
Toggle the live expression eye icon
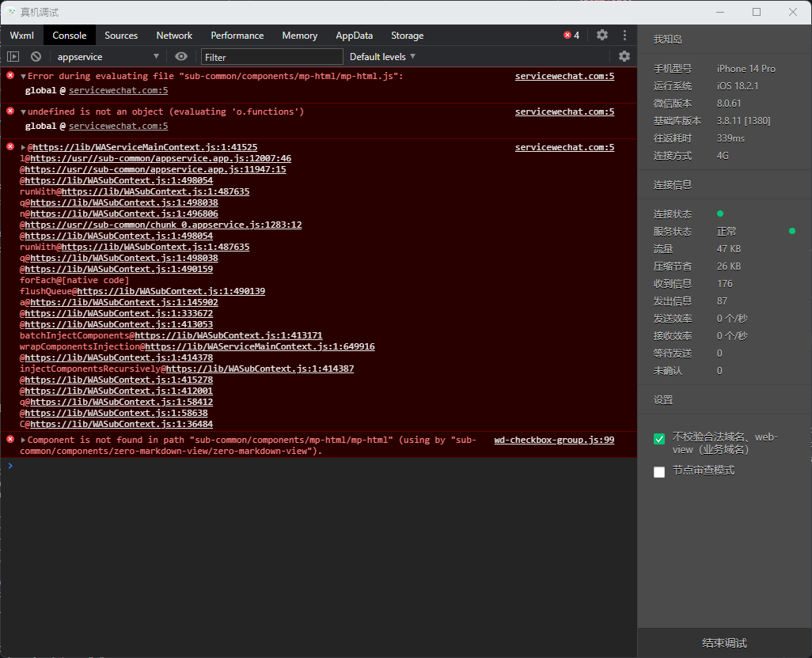coord(181,56)
